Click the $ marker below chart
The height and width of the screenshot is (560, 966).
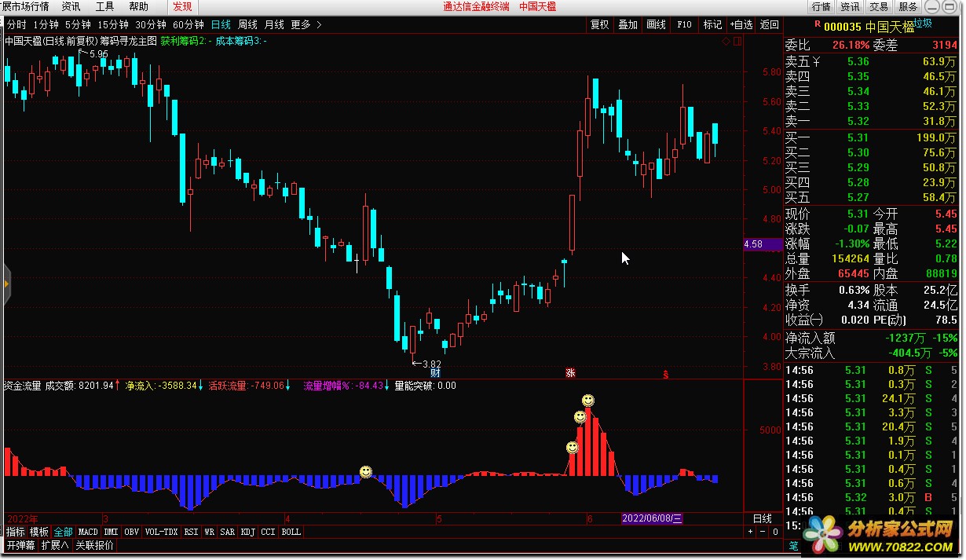click(x=666, y=373)
